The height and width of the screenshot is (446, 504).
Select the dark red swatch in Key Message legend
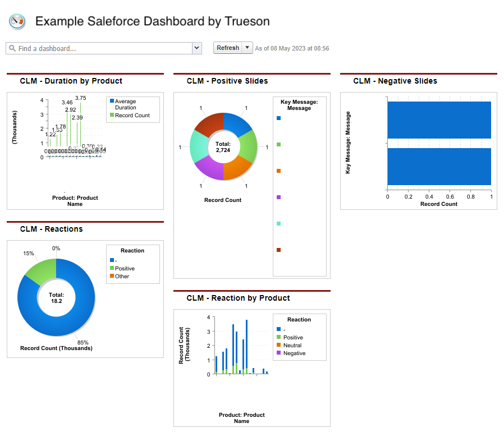[279, 250]
